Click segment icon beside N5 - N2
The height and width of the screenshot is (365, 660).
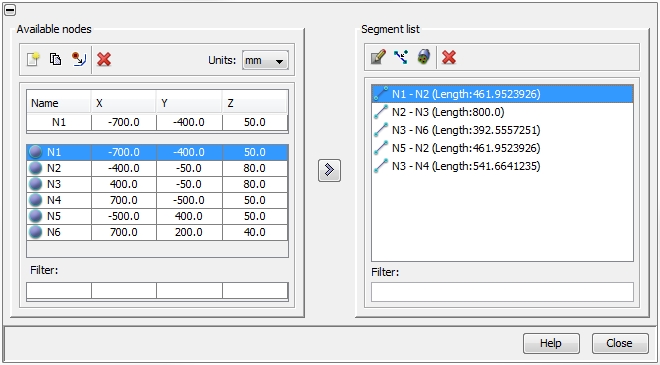point(381,148)
